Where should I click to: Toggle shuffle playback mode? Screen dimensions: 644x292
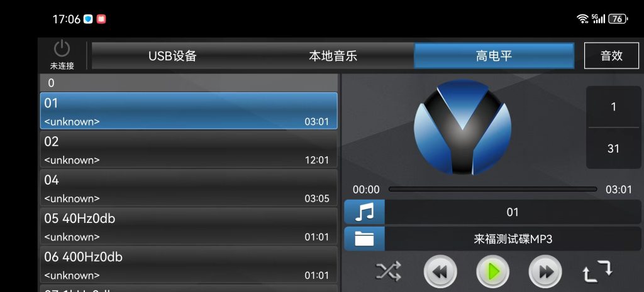click(388, 271)
